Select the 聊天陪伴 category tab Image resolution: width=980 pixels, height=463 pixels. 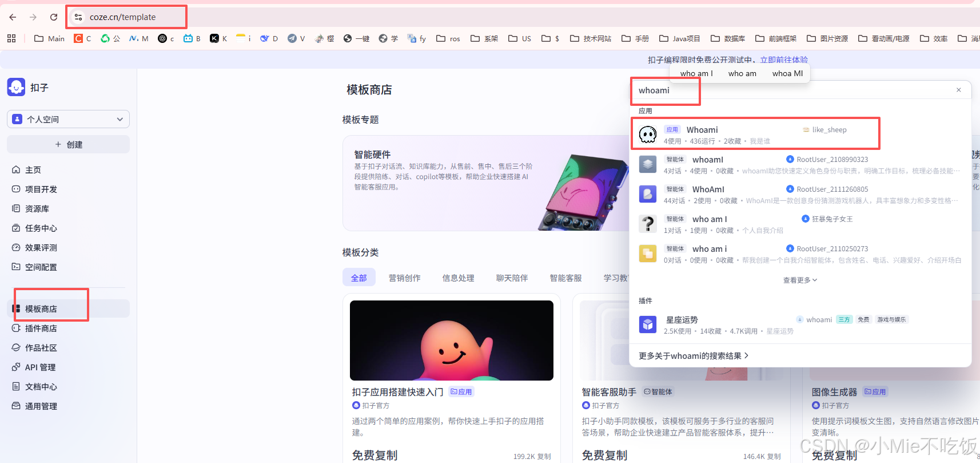click(x=512, y=278)
